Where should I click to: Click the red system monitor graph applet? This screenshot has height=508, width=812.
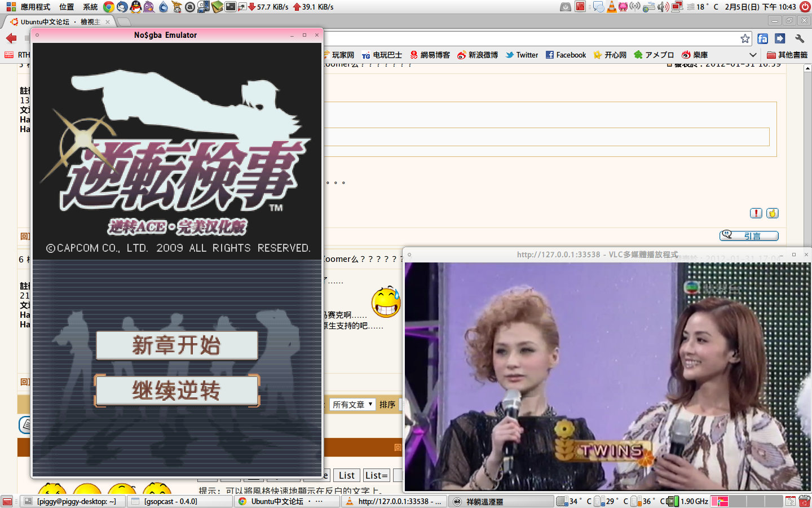pos(580,7)
